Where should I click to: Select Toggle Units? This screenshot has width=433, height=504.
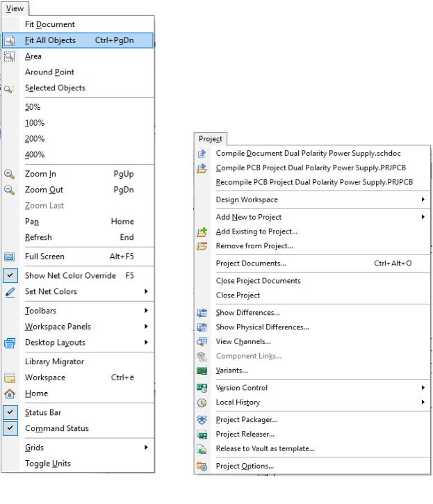(48, 464)
